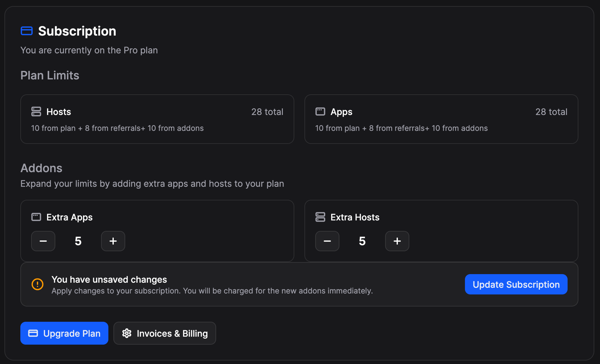
Task: Decrease Extra Hosts count with minus button
Action: point(327,241)
